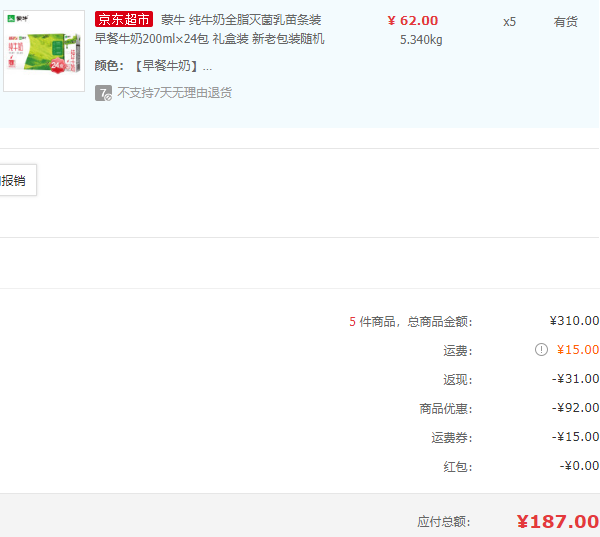Viewport: 600px width, 537px height.
Task: Select the total goods amount ¥310.00
Action: [x=574, y=321]
